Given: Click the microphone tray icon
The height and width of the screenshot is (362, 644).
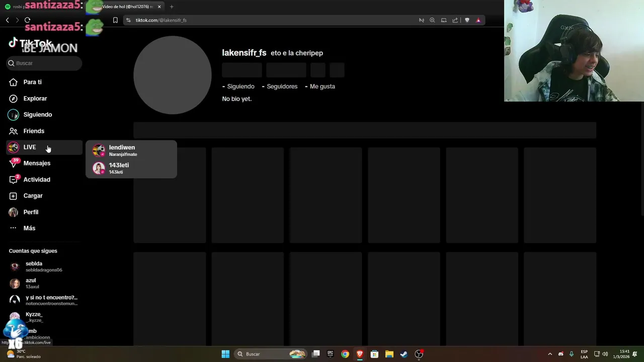Looking at the screenshot, I should coord(572,354).
